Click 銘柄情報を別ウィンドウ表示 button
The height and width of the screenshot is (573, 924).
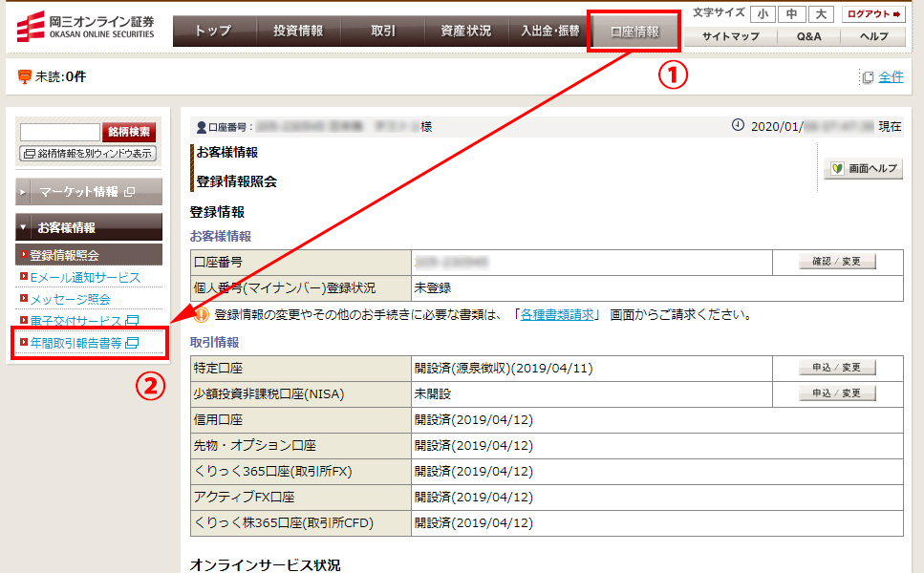(x=88, y=154)
